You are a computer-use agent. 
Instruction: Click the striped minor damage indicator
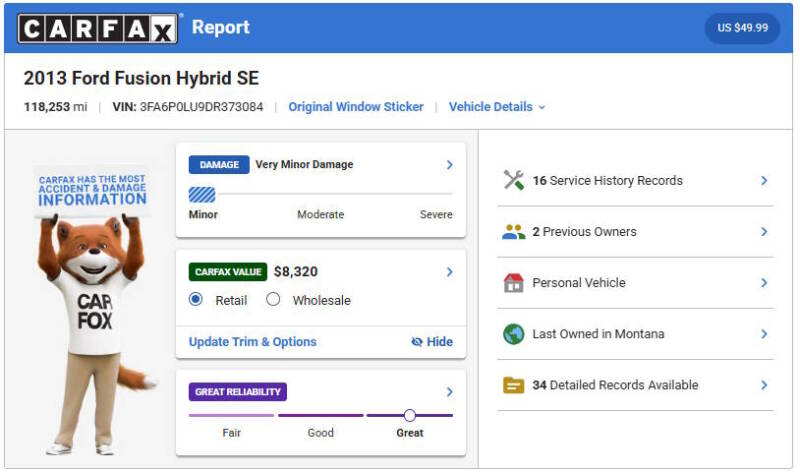click(202, 194)
